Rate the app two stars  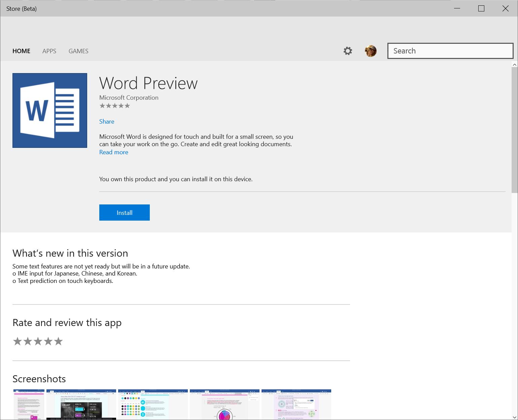[28, 342]
